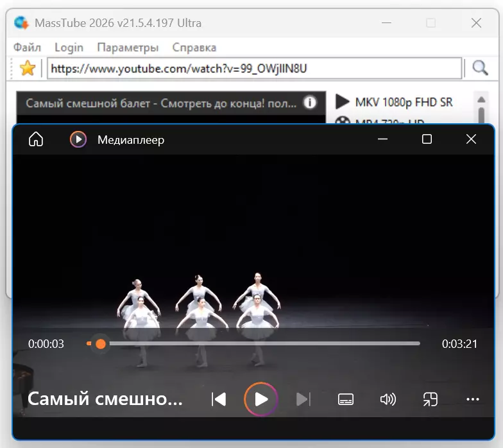Switch to mini player view
The height and width of the screenshot is (448, 503).
tap(430, 399)
